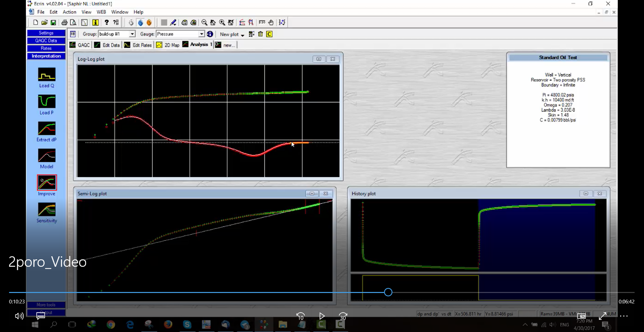This screenshot has width=644, height=332.
Task: Open video player more options ellipsis
Action: pyautogui.click(x=624, y=316)
